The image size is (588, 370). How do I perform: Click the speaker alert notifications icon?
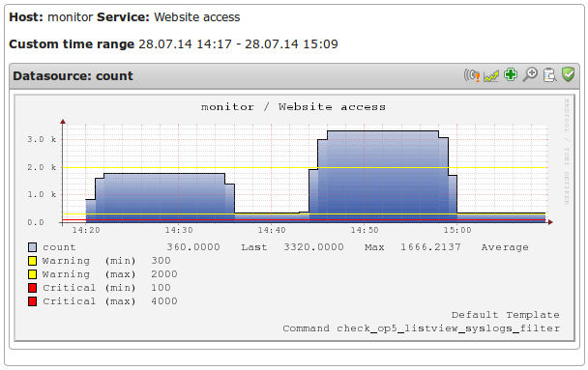472,75
